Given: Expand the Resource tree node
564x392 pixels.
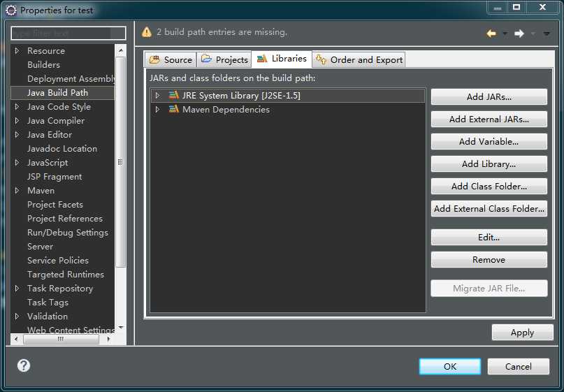Looking at the screenshot, I should point(17,51).
